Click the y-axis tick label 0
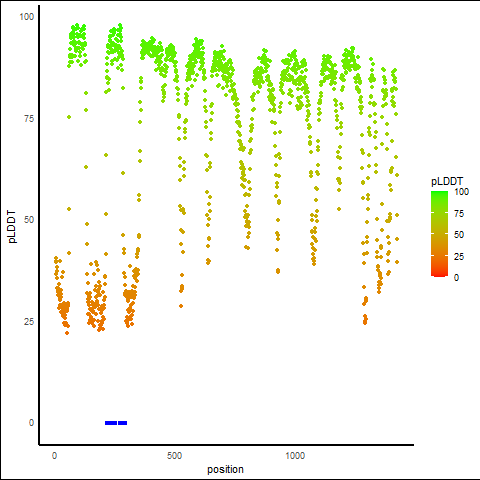This screenshot has height=480, width=480. pos(31,423)
